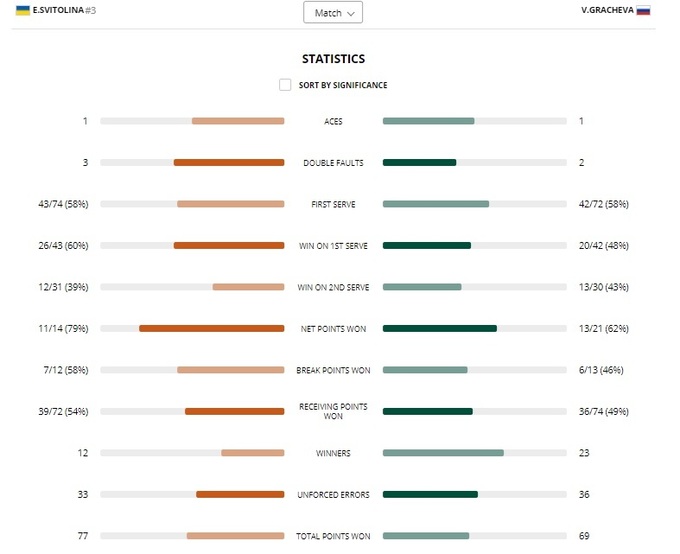The width and height of the screenshot is (680, 554).
Task: Select the Break Points Won label
Action: [x=333, y=370]
